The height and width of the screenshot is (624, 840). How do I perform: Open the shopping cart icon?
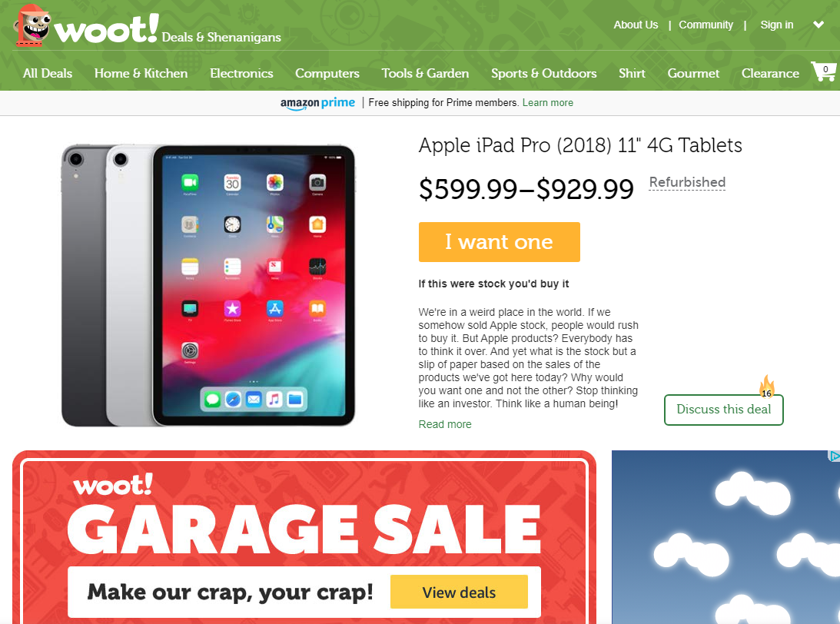point(823,71)
